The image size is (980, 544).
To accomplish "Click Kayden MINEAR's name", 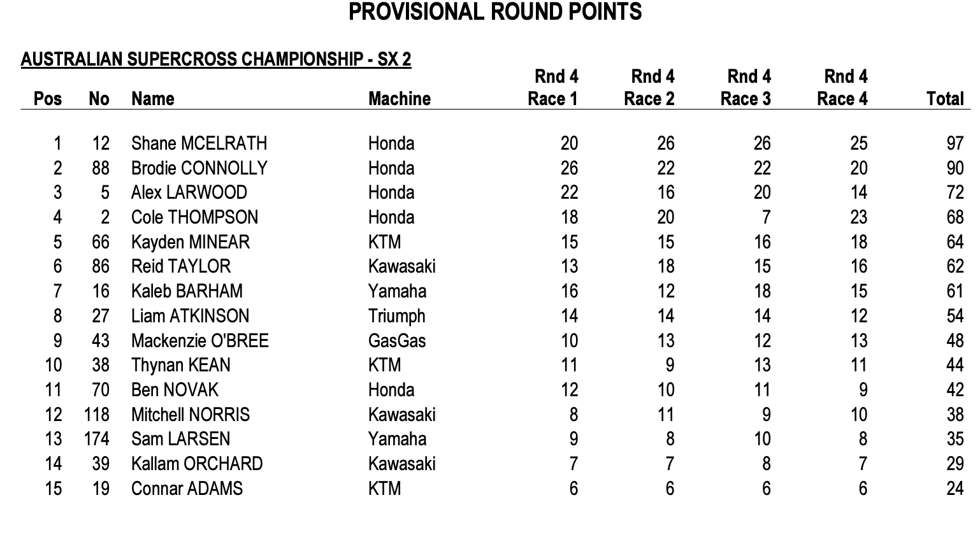I will coord(190,242).
